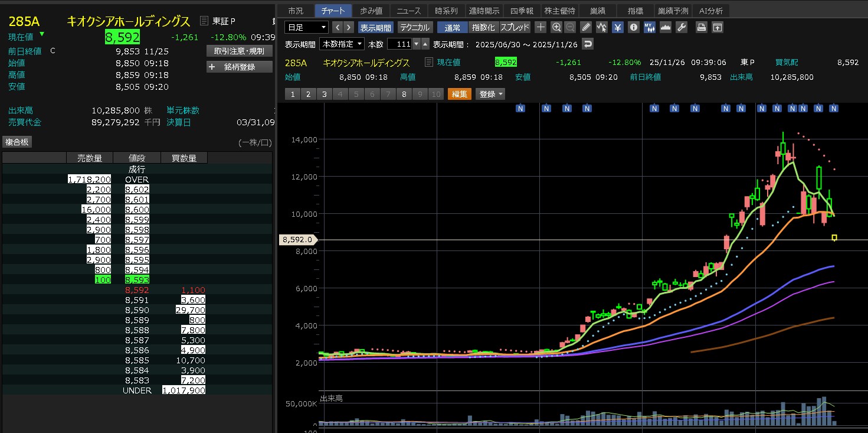Image resolution: width=868 pixels, height=433 pixels.
Task: Toggle 指数化 chart mode
Action: [x=483, y=27]
